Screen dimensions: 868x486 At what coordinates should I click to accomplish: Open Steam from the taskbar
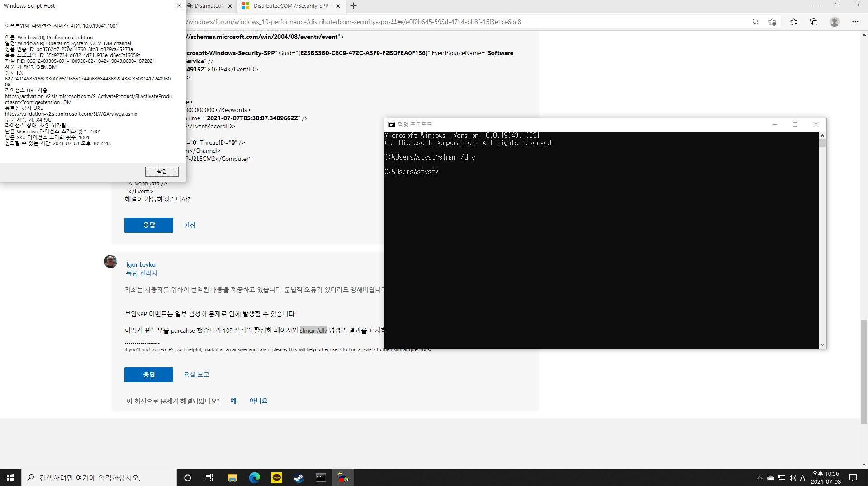click(x=299, y=477)
